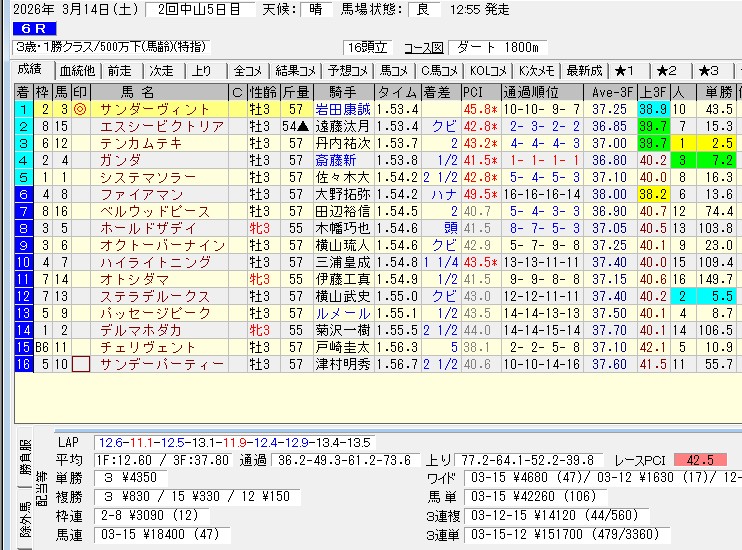Click the ◎ mark on サンダーヴィント row
This screenshot has width=742, height=550.
[79, 109]
